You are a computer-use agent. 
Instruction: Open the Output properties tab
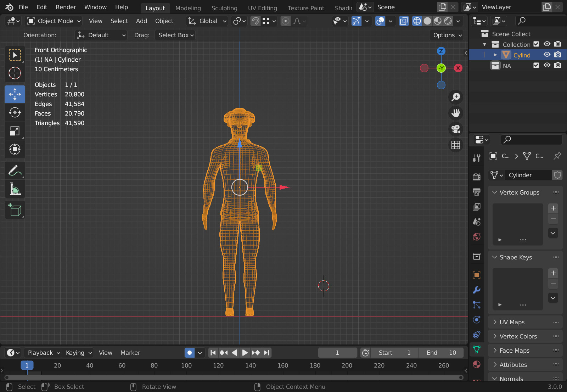(477, 192)
